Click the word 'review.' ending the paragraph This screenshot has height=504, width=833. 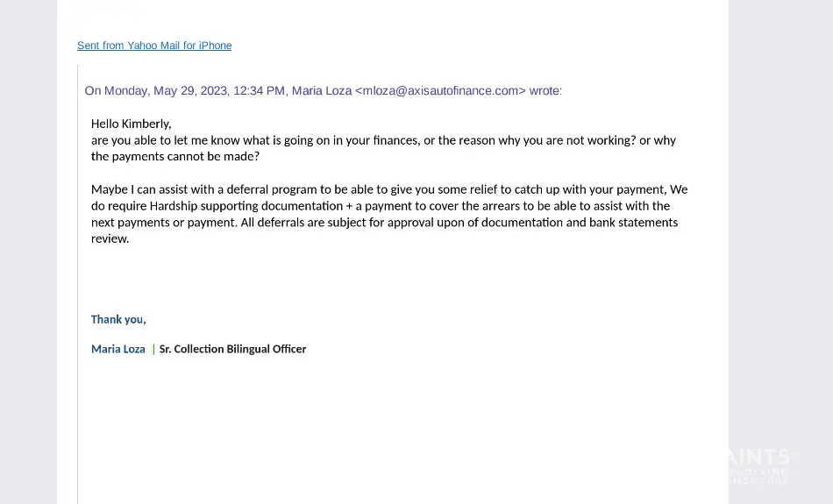[x=110, y=238]
